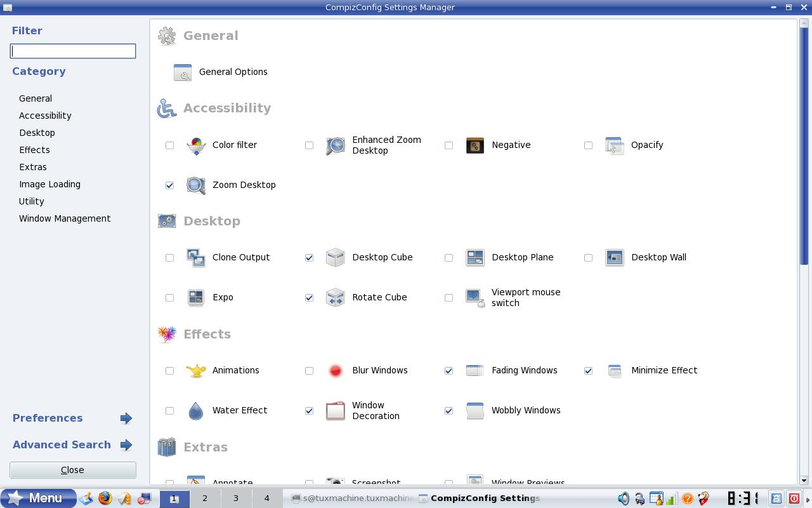The image size is (812, 508).
Task: Open the Zoom Desktop magnifier icon
Action: tap(196, 185)
